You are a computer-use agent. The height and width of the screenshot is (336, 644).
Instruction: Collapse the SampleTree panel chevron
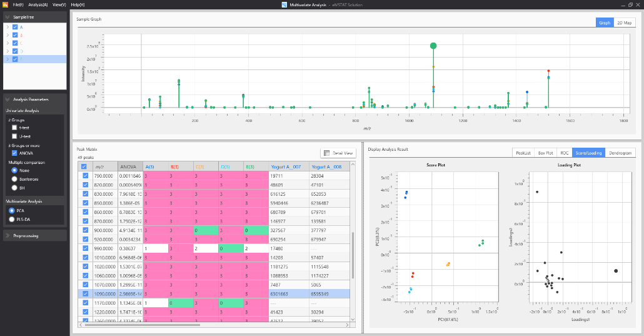pos(7,17)
